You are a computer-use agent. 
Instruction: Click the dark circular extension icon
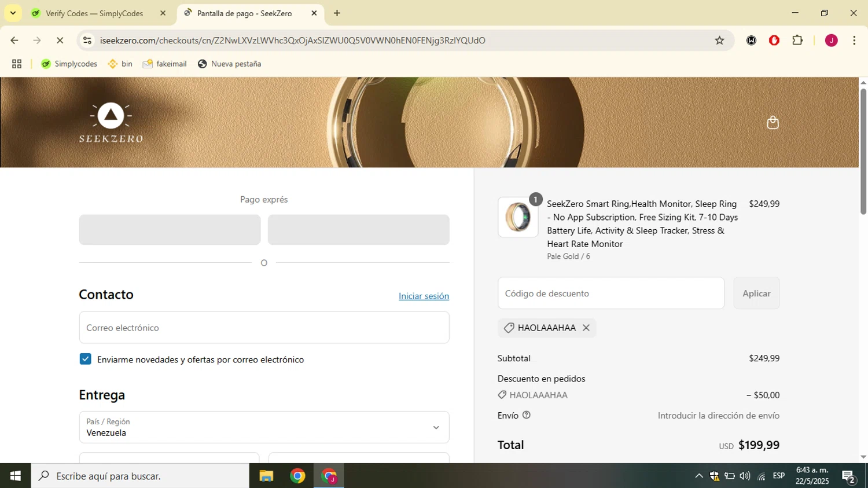point(751,41)
